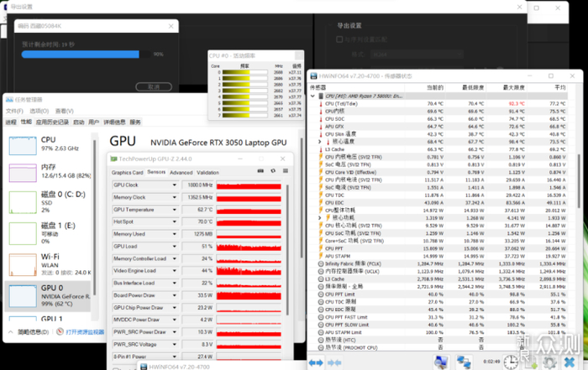Screen dimensions: 588x370
Task: Click thermometer icon of CPU (Tctl/Tdie) row
Action: pos(321,104)
